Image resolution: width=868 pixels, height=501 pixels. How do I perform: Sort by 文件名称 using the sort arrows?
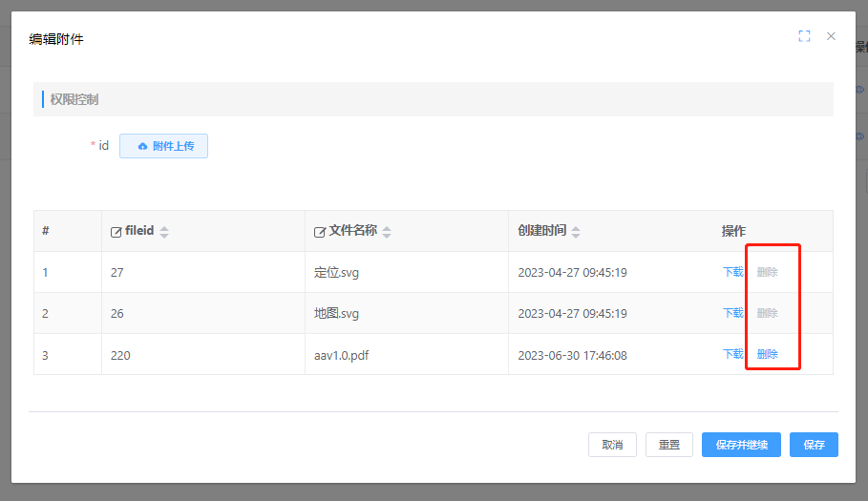point(387,232)
